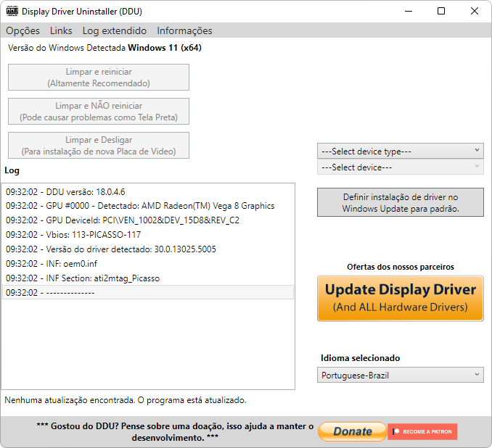Click Limpar e Desligar button
This screenshot has width=492, height=448.
[x=99, y=146]
